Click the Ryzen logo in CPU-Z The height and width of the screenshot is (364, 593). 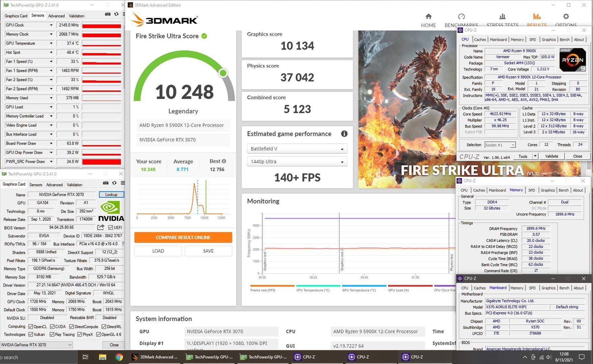click(573, 60)
